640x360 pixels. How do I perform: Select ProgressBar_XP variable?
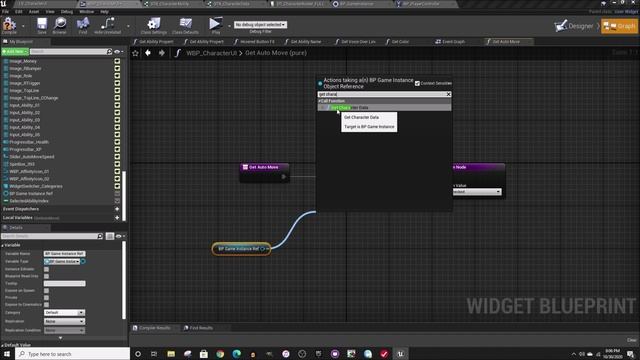[25, 149]
